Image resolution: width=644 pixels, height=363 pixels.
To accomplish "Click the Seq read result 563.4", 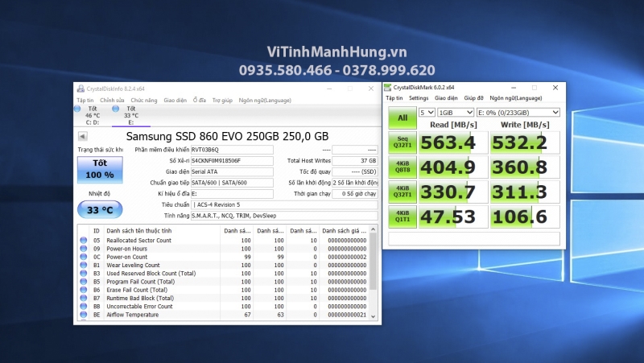I will [x=453, y=142].
